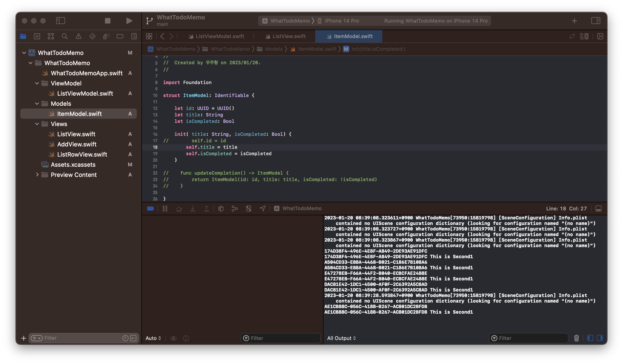Click the Step Out debug button
The height and width of the screenshot is (364, 623).
(206, 209)
